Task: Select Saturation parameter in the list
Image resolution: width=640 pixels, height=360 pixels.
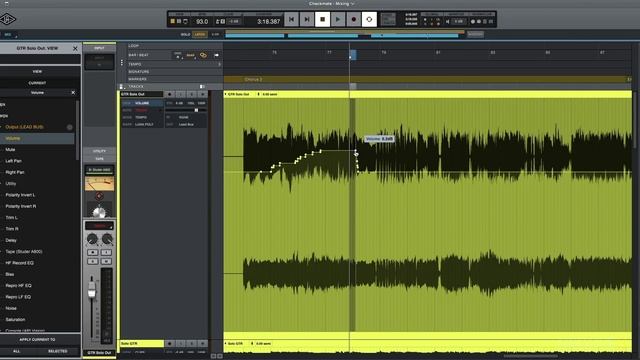Action: click(15, 320)
